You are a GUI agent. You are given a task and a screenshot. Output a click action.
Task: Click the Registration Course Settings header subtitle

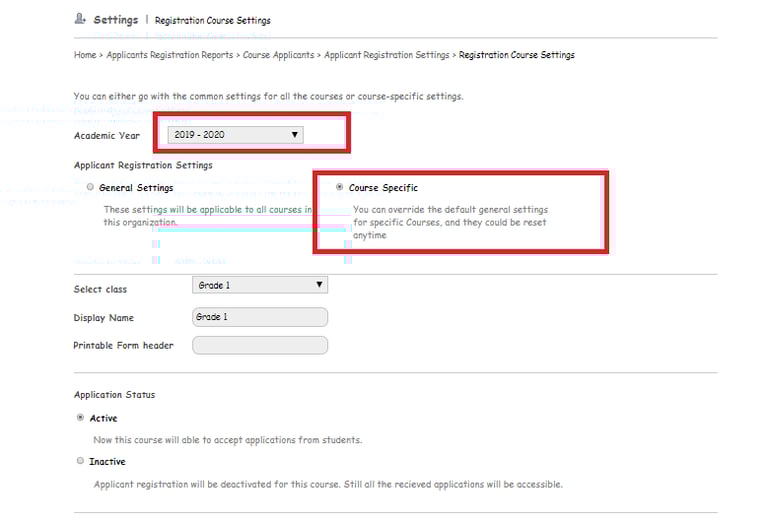point(212,21)
